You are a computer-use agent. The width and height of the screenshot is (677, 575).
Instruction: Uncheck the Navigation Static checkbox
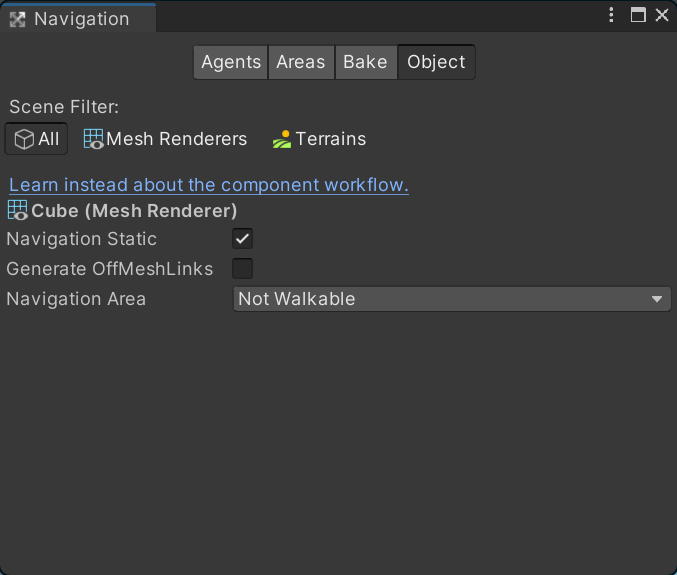[x=242, y=239]
